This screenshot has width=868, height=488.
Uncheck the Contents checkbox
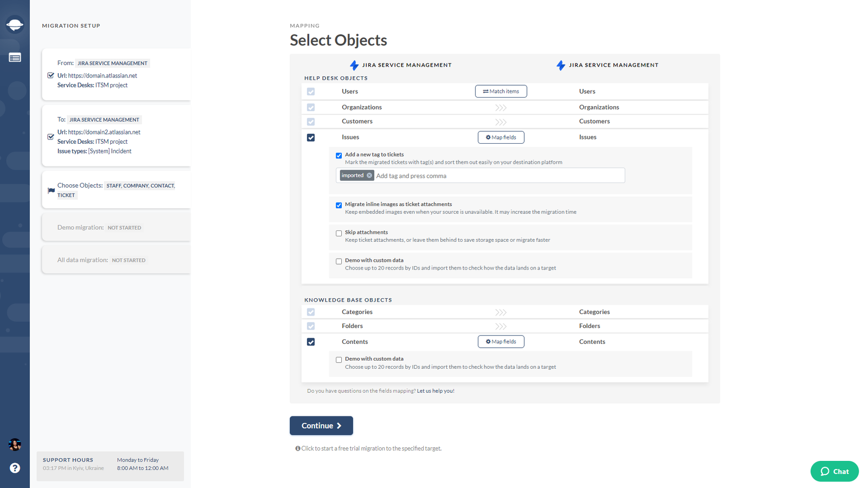tap(311, 342)
